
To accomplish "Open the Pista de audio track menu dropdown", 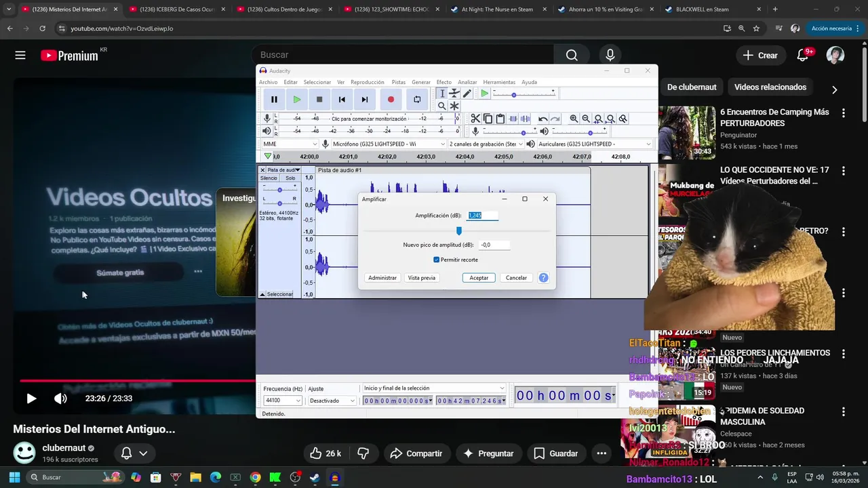I will pos(283,170).
